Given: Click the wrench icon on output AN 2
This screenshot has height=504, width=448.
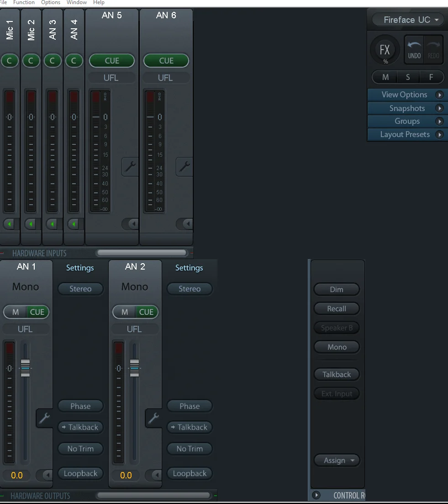Looking at the screenshot, I should tap(153, 418).
